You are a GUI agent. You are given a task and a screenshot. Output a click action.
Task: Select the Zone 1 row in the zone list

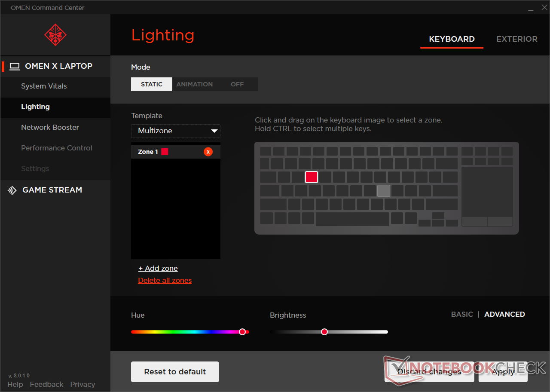point(176,152)
